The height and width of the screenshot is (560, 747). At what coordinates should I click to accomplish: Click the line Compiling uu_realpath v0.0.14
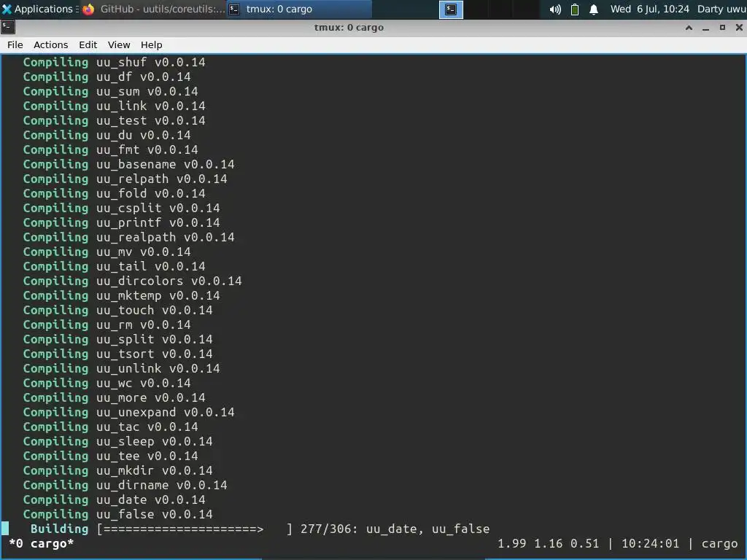click(x=128, y=237)
